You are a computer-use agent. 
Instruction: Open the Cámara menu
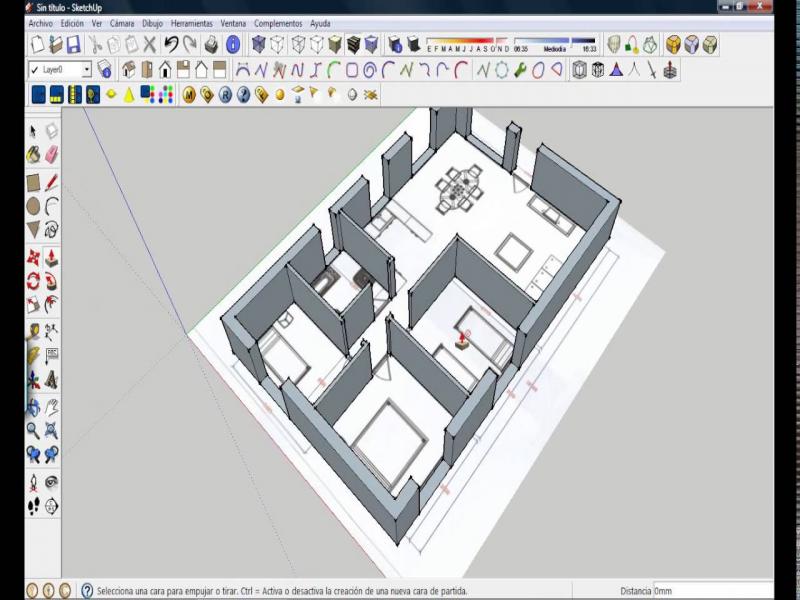click(x=121, y=22)
